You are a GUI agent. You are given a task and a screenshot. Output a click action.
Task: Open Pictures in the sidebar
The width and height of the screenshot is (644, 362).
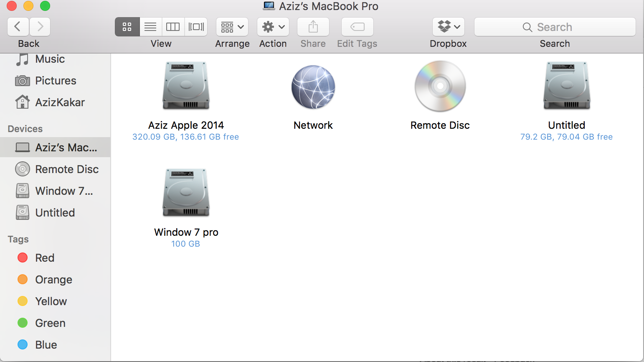point(55,81)
